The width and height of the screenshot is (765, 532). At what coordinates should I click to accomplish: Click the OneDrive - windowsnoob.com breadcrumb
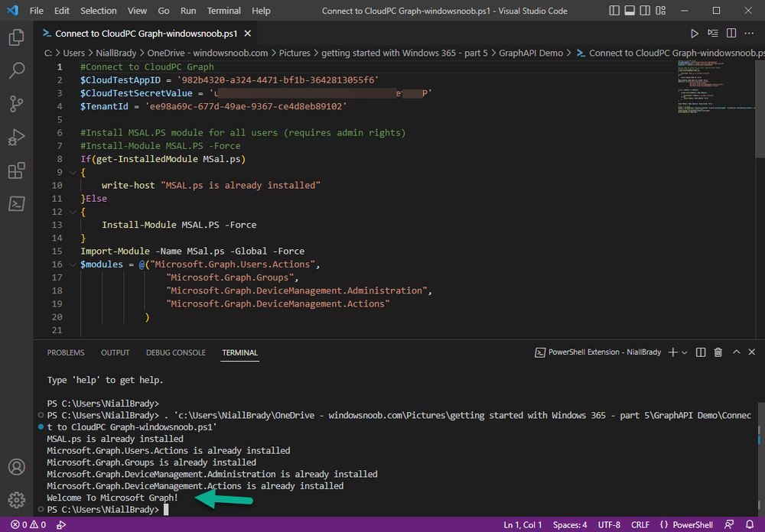(x=208, y=54)
